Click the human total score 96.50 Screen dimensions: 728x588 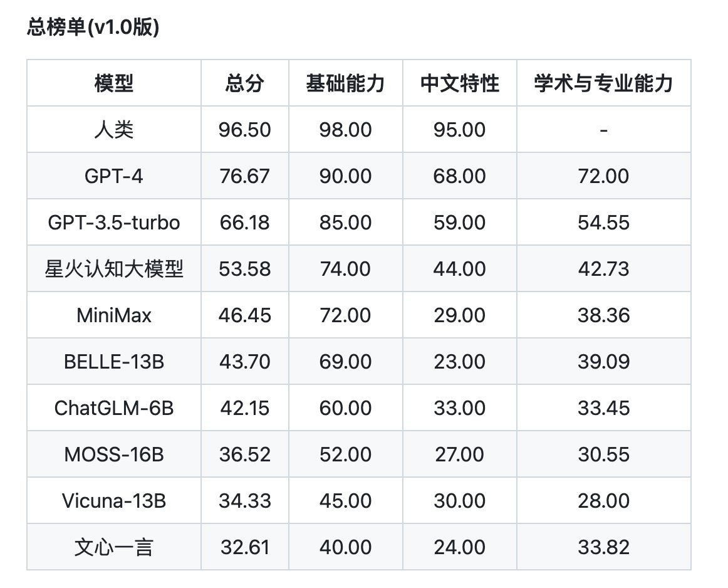click(x=245, y=130)
